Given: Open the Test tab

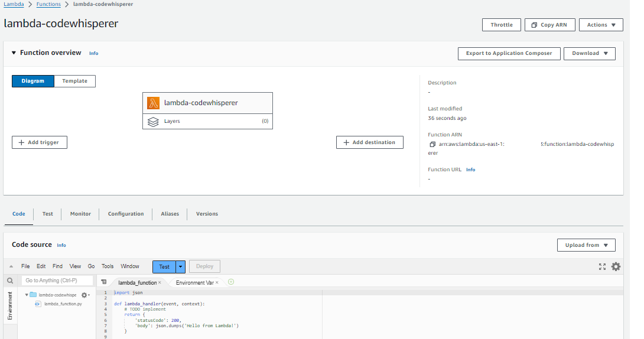Looking at the screenshot, I should pos(48,214).
